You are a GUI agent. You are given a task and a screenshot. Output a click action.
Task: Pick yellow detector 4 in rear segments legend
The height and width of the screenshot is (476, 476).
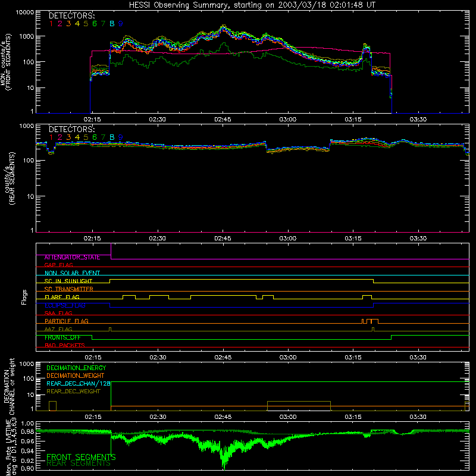click(x=77, y=137)
